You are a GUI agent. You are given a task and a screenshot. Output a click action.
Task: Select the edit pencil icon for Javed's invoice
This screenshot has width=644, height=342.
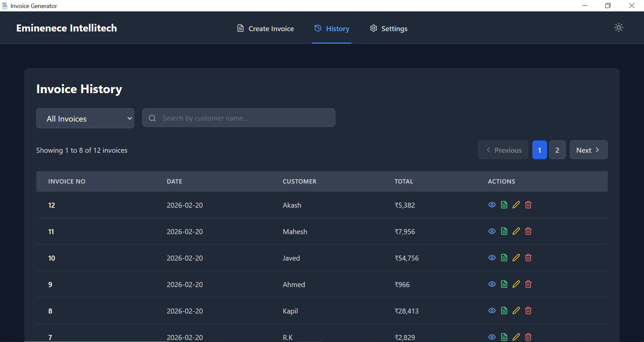(x=516, y=258)
